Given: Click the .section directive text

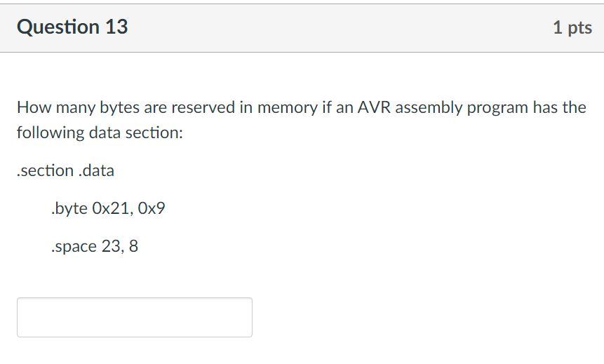Looking at the screenshot, I should click(x=46, y=170).
